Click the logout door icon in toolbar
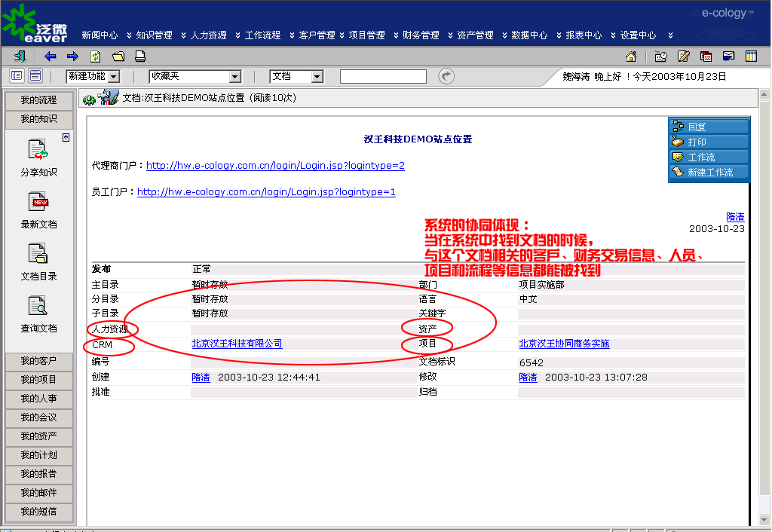Viewport: 772px width, 532px height. [x=20, y=57]
